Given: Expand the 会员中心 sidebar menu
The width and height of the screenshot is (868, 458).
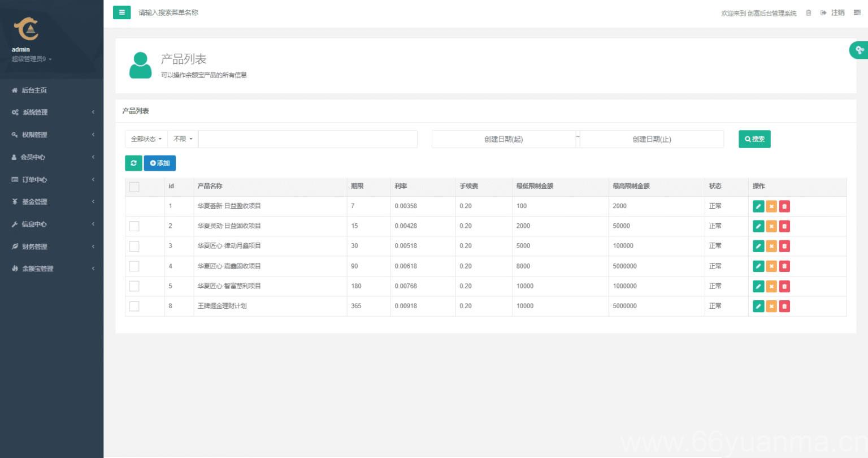Looking at the screenshot, I should pyautogui.click(x=52, y=157).
